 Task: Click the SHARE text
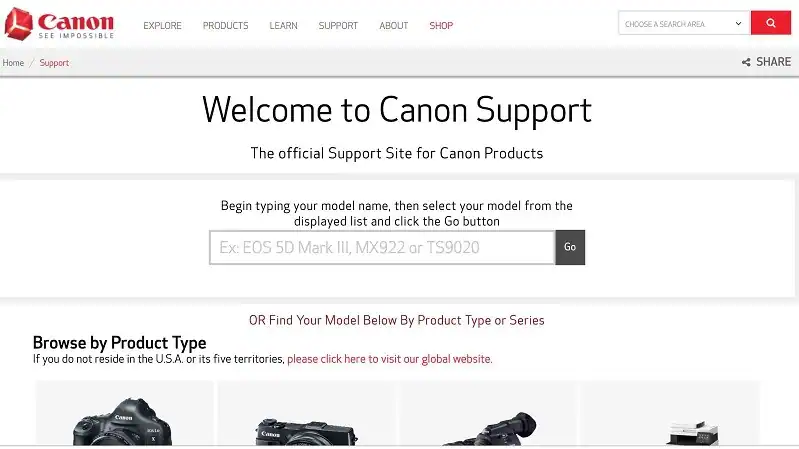coord(773,62)
